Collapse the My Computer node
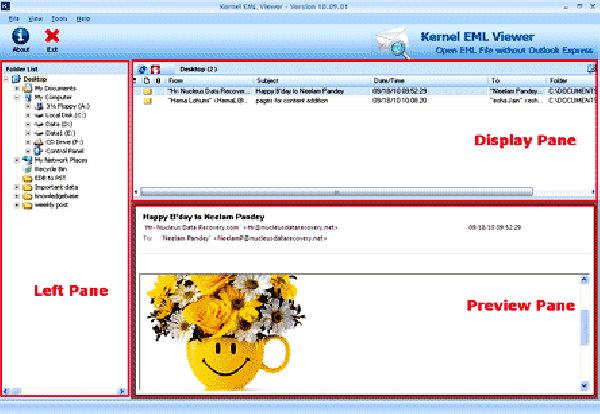 (x=17, y=97)
